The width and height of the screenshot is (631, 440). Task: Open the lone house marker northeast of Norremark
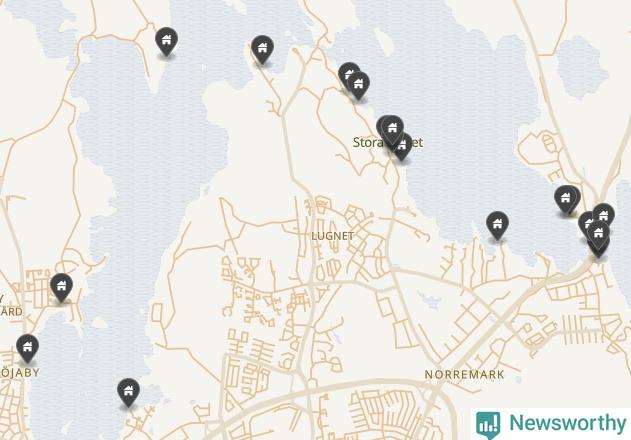[497, 225]
